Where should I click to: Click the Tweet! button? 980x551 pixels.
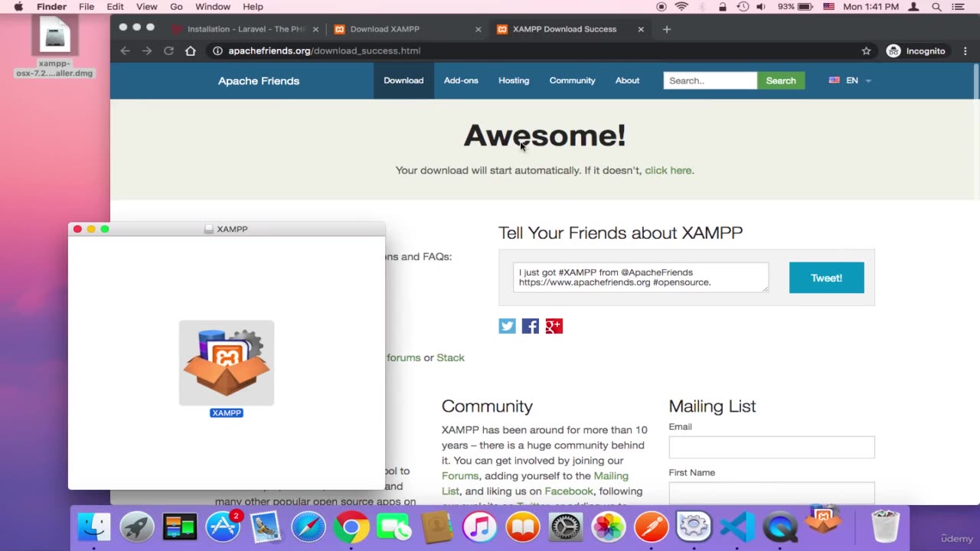(827, 278)
